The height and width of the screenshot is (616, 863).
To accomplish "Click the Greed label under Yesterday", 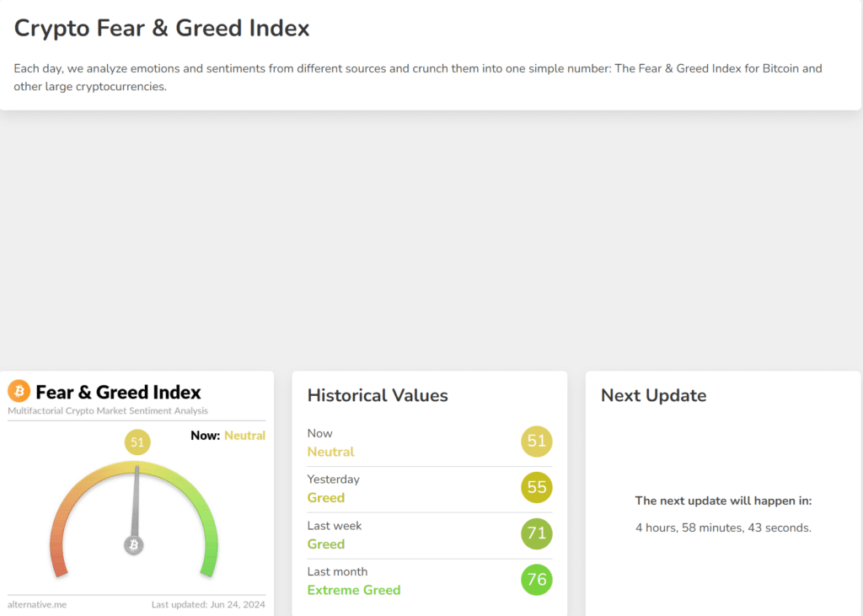I will point(326,498).
